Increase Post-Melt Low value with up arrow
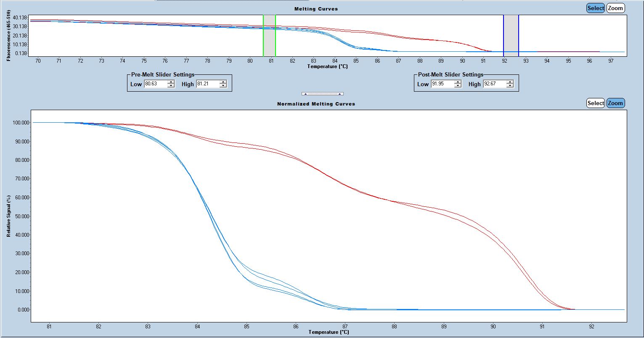This screenshot has height=338, width=644. click(x=458, y=82)
